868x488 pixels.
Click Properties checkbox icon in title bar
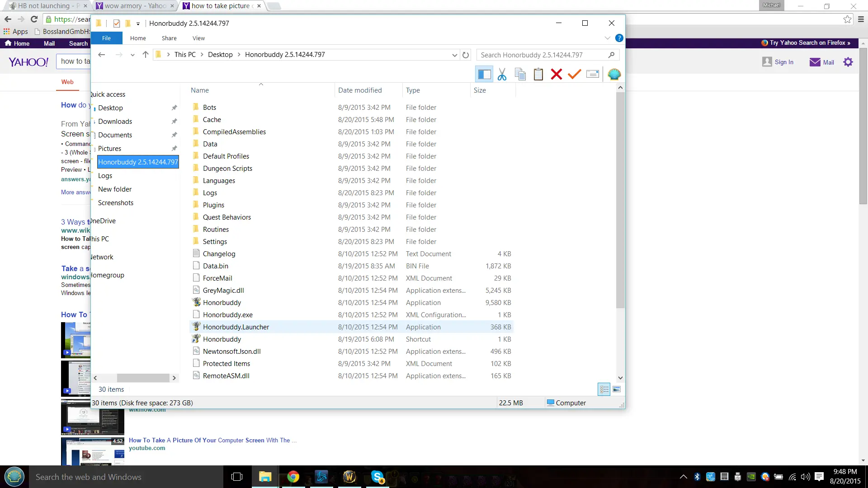tap(117, 23)
